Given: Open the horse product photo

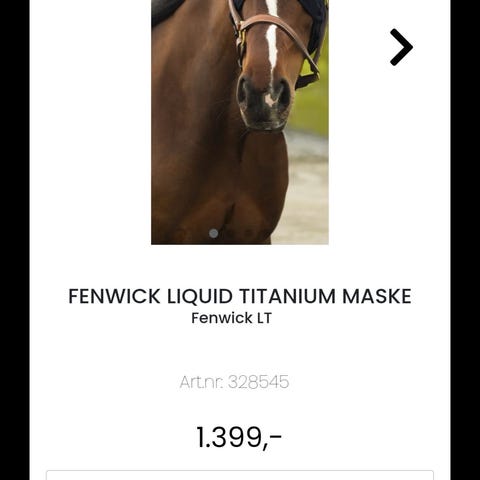Looking at the screenshot, I should 240,122.
